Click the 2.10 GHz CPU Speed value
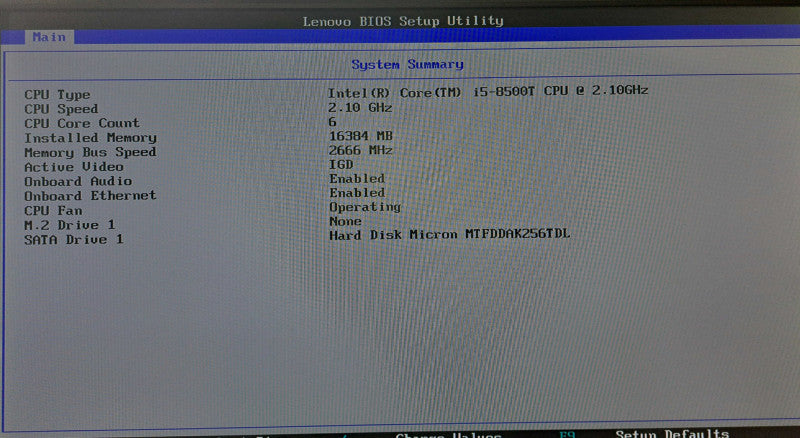Viewport: 800px width, 438px height. click(x=360, y=108)
